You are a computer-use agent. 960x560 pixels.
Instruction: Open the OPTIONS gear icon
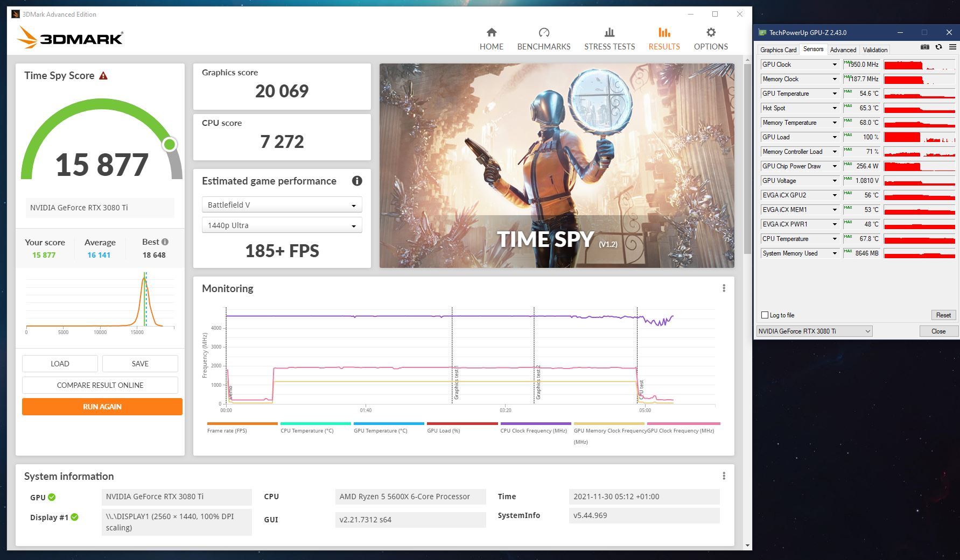711,32
